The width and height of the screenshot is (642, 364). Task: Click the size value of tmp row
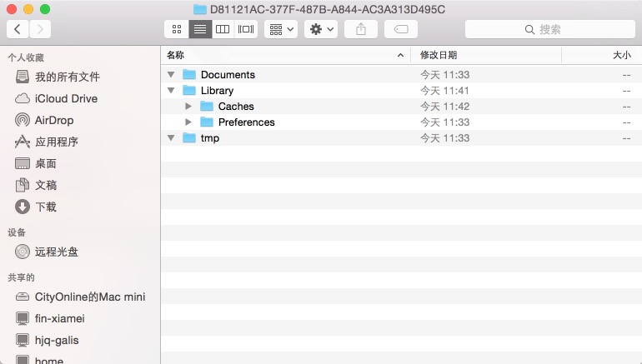coord(626,138)
